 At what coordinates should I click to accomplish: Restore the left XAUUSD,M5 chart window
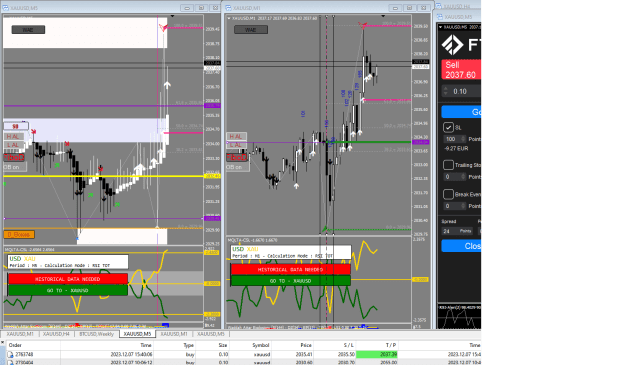(201, 8)
